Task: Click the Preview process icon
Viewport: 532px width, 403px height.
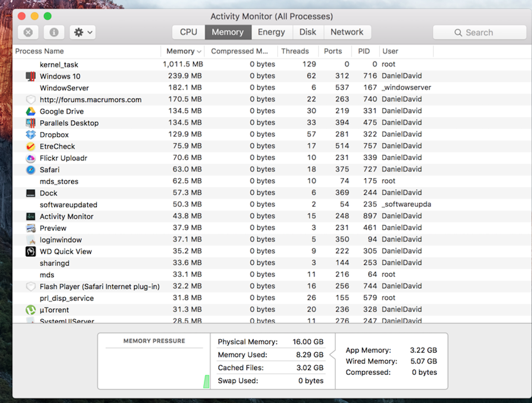Action: (31, 228)
